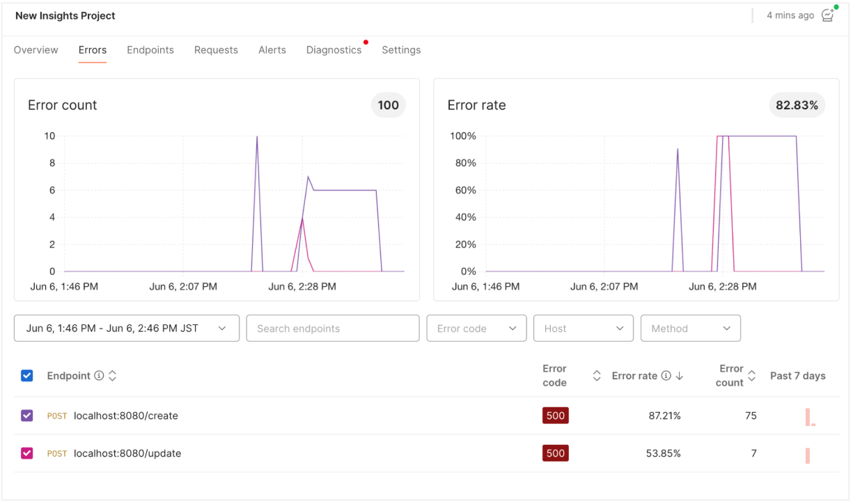This screenshot has height=504, width=853.
Task: Open the date range dropdown
Action: [x=127, y=329]
